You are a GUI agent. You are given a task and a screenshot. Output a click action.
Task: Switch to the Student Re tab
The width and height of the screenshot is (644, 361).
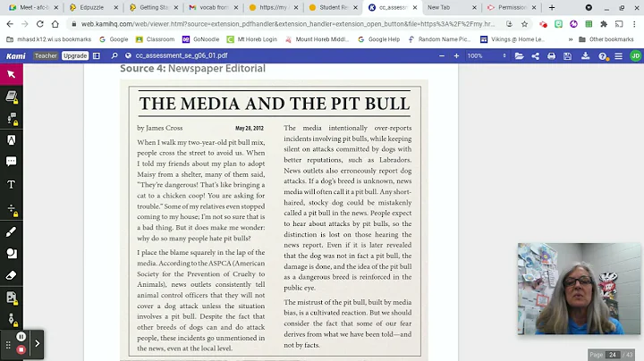point(333,7)
